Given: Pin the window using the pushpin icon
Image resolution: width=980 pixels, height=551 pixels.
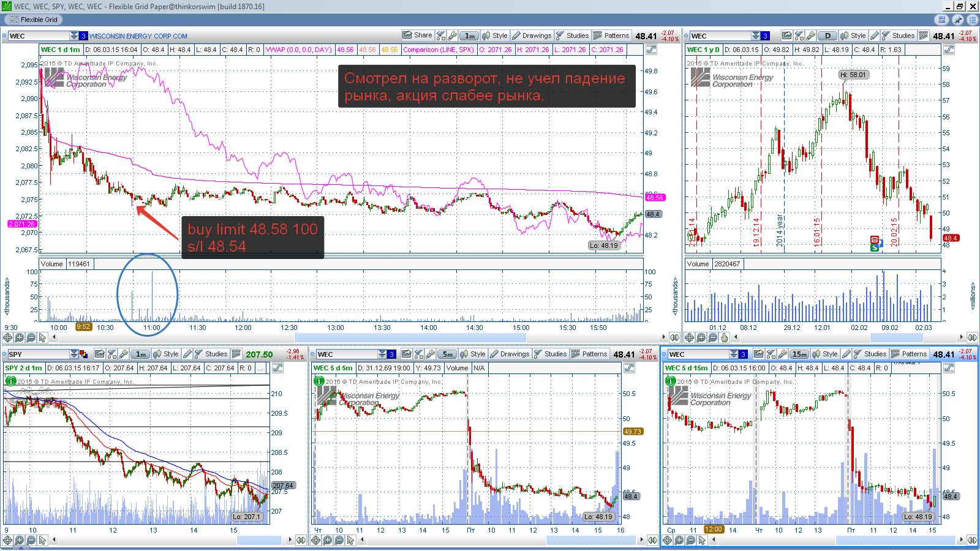Looking at the screenshot, I should click(x=958, y=20).
